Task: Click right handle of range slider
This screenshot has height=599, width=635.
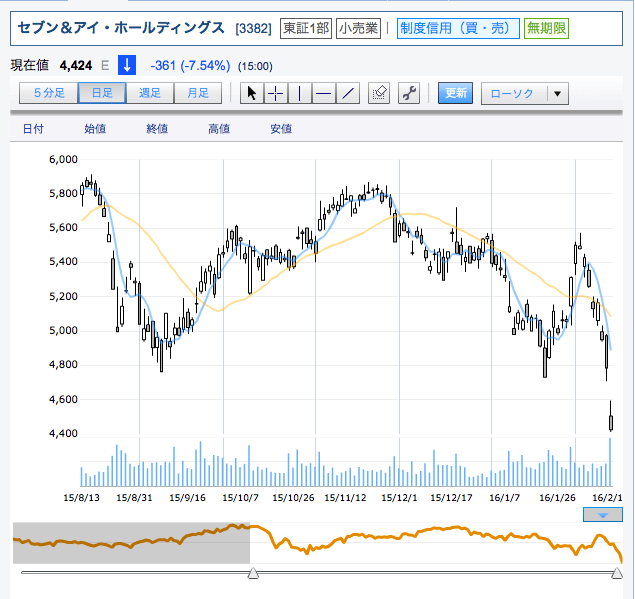Action: 617,573
